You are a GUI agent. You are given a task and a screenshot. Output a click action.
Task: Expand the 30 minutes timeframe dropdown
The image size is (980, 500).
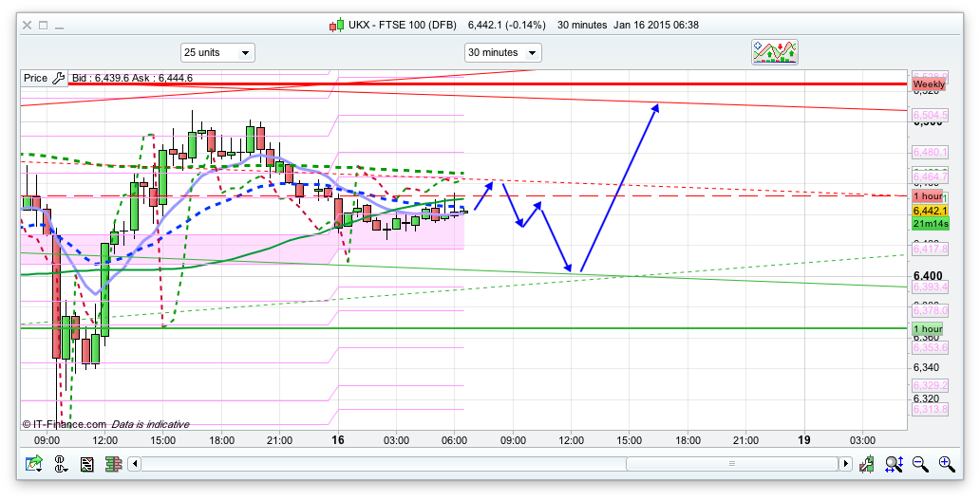click(x=502, y=52)
